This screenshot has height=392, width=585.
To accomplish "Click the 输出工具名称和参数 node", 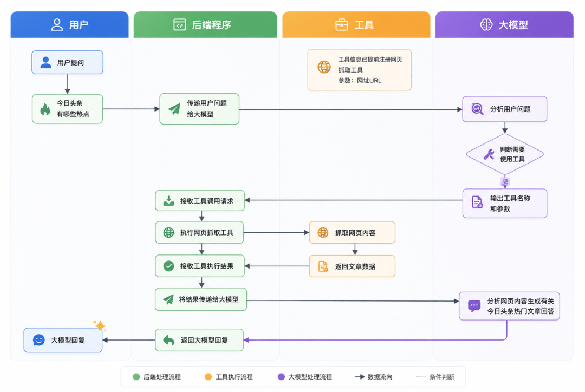I will (504, 203).
